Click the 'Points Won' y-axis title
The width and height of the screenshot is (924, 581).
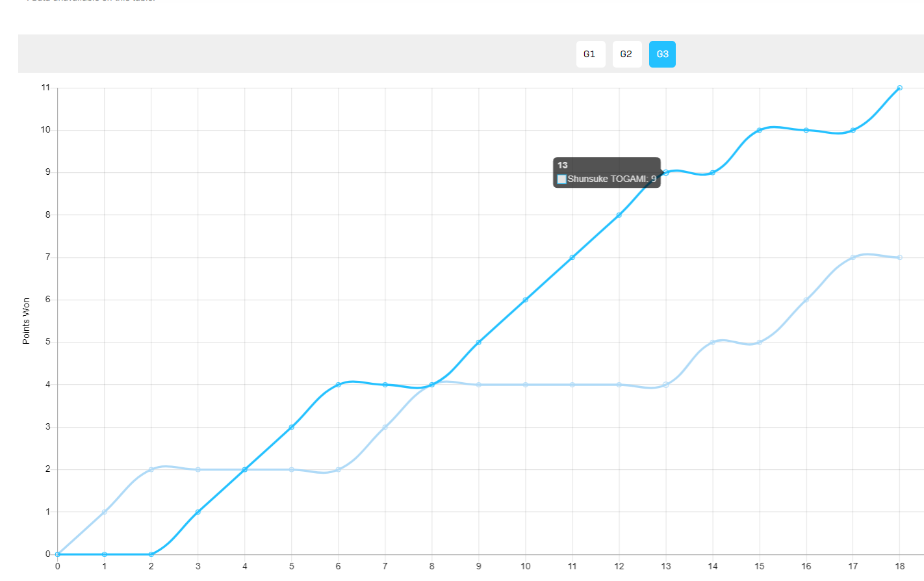click(x=26, y=321)
